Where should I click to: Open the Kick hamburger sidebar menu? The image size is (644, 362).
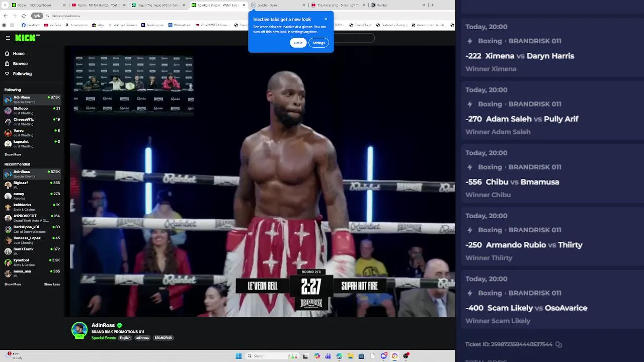click(x=8, y=38)
